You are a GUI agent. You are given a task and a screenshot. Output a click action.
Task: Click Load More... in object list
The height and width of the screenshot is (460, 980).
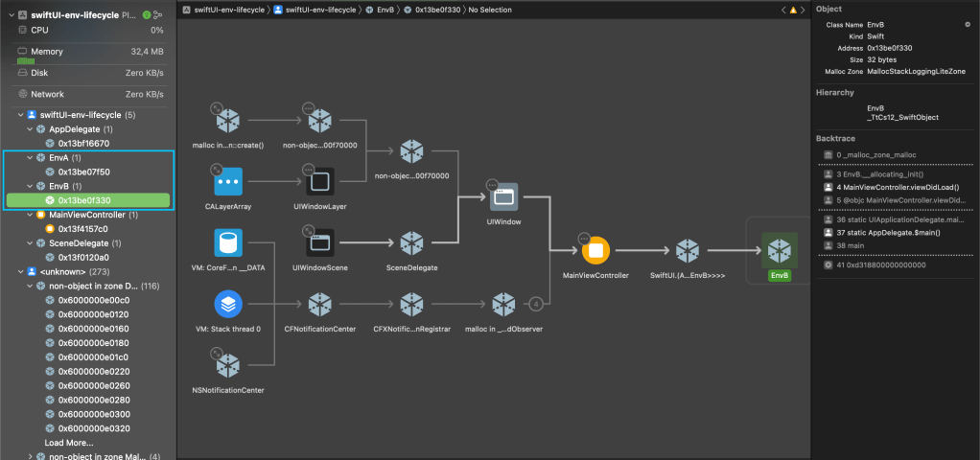pyautogui.click(x=69, y=443)
